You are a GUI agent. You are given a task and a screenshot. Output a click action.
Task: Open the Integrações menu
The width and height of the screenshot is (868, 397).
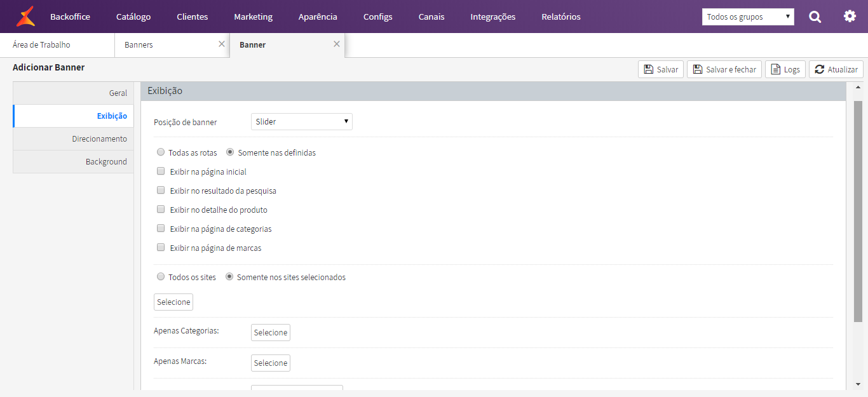click(493, 17)
